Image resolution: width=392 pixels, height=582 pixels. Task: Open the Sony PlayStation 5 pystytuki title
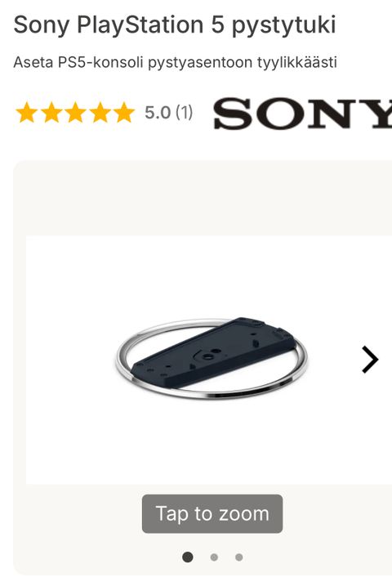[175, 25]
